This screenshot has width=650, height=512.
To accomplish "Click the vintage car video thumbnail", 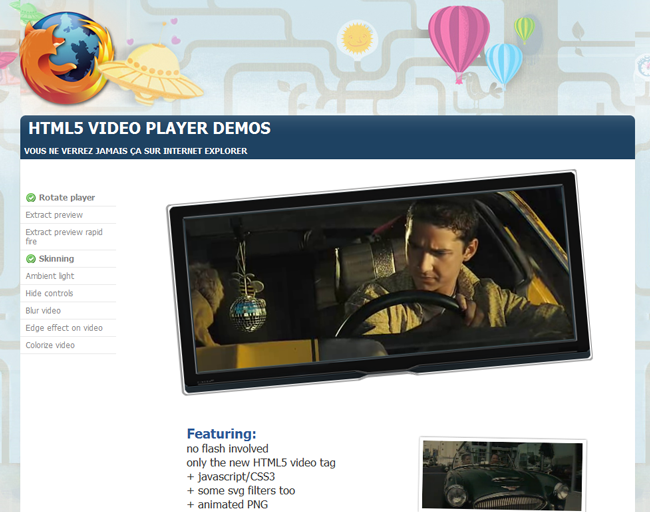I will coord(501,476).
